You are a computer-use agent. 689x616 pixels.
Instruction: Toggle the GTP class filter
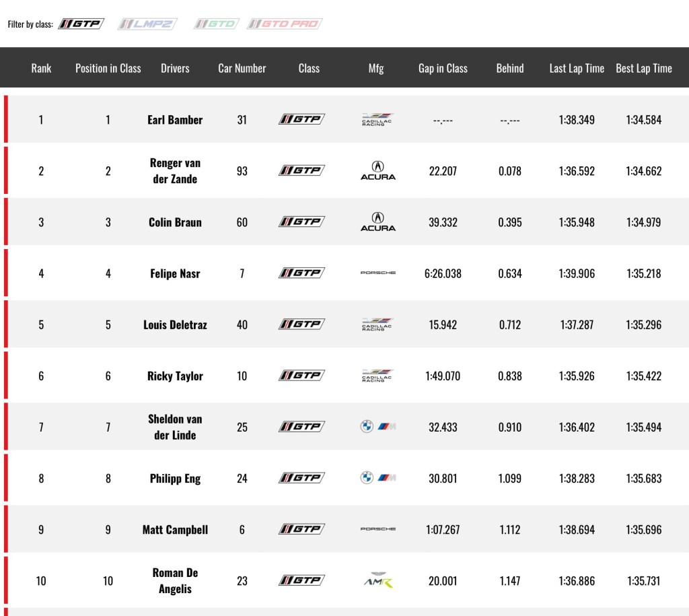[81, 24]
